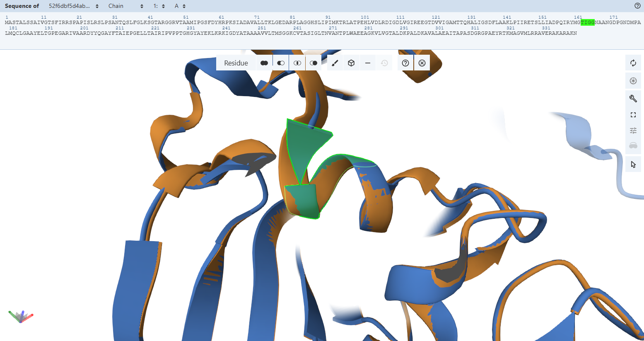Click the greyed-out XR headset icon
Screen dimensions: 644x341
[x=633, y=145]
